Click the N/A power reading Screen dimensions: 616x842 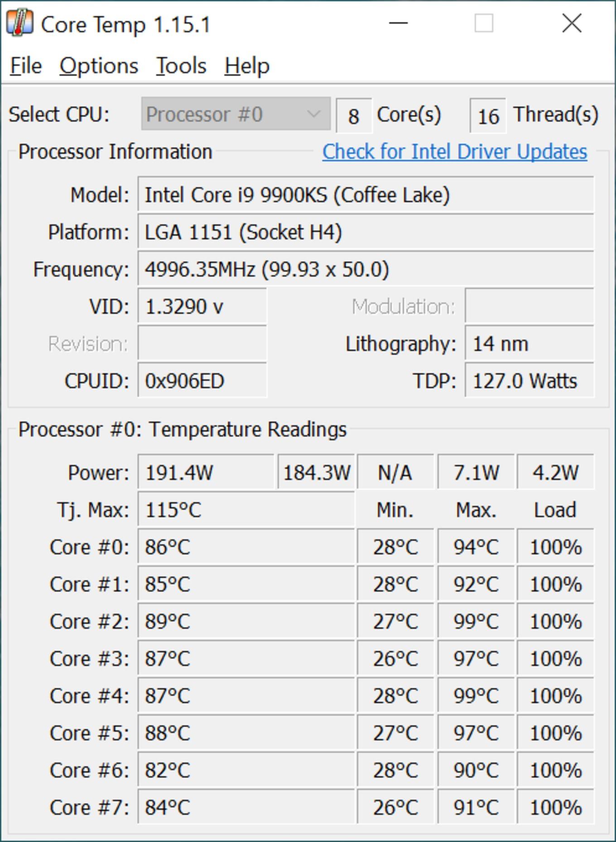click(x=395, y=473)
